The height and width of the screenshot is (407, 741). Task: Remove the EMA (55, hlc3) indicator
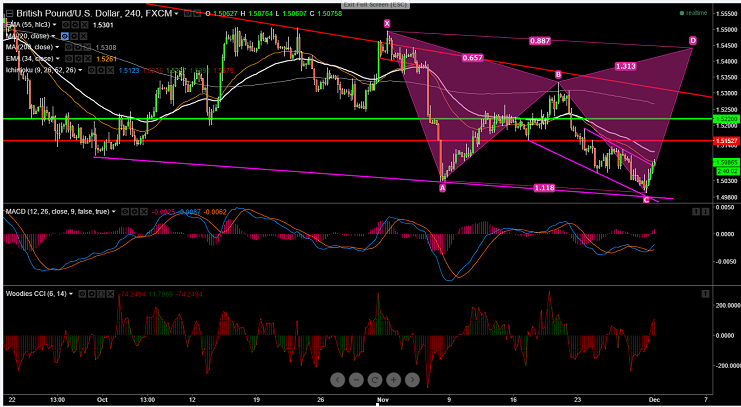click(84, 25)
